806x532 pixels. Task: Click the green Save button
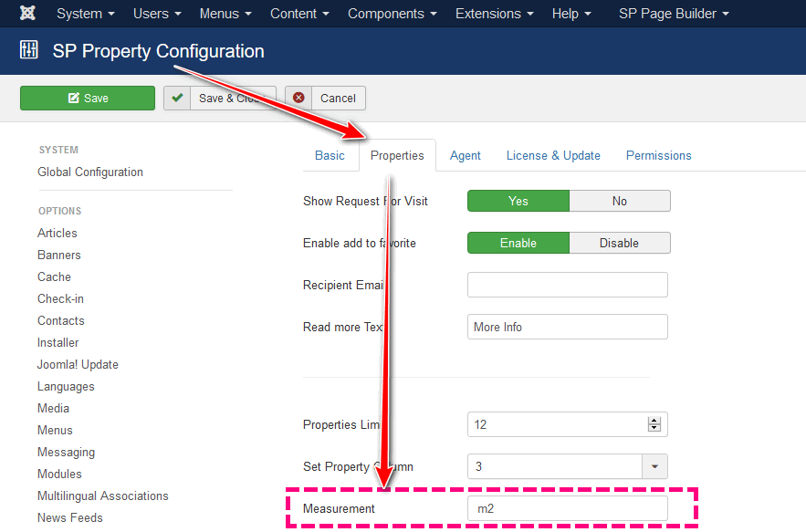tap(88, 98)
